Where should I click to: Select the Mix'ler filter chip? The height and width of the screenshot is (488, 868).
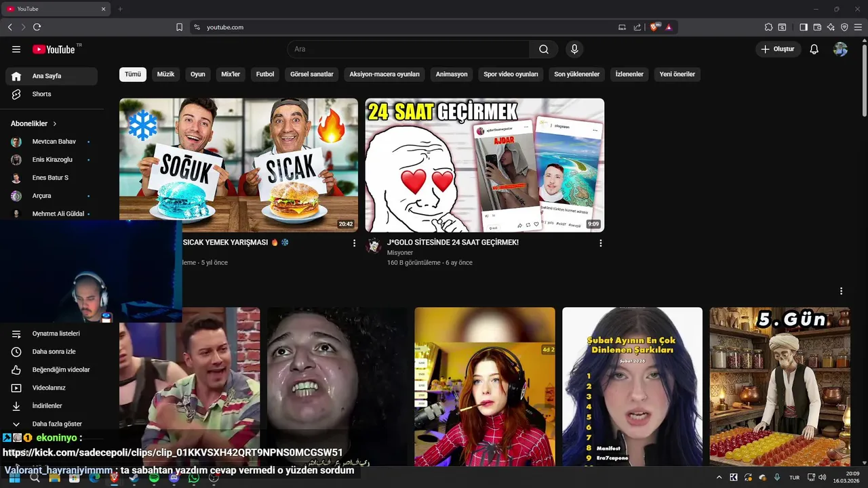tap(231, 75)
